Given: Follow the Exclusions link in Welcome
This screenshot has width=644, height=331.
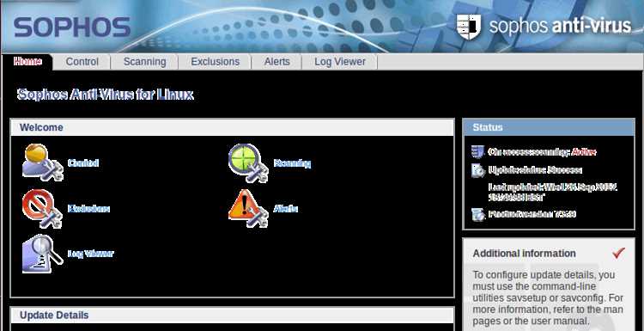Looking at the screenshot, I should [x=88, y=208].
